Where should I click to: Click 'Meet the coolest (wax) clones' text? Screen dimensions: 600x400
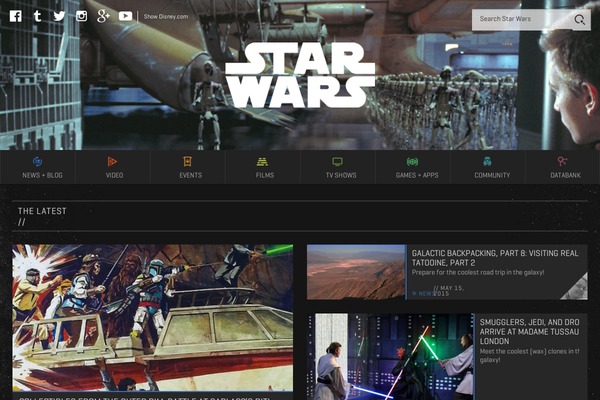(x=530, y=355)
